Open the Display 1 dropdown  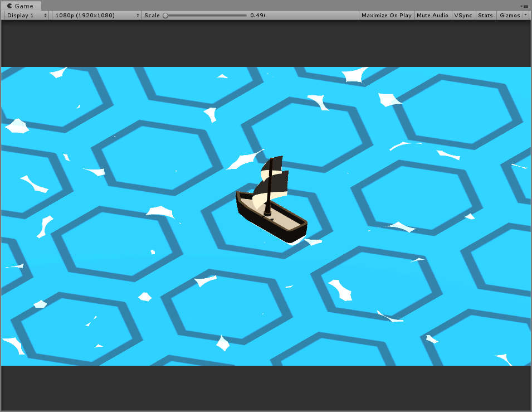pyautogui.click(x=26, y=15)
